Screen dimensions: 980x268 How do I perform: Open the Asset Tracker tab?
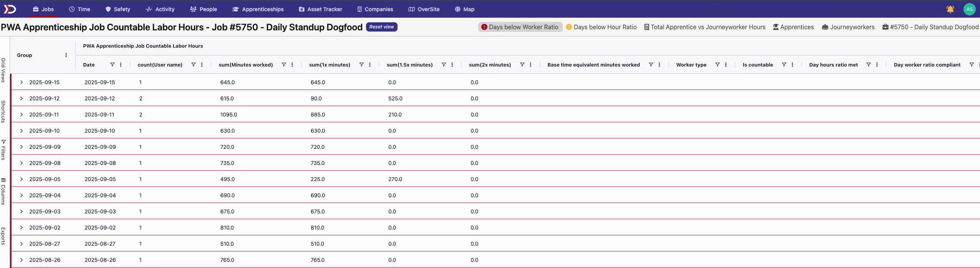(320, 9)
